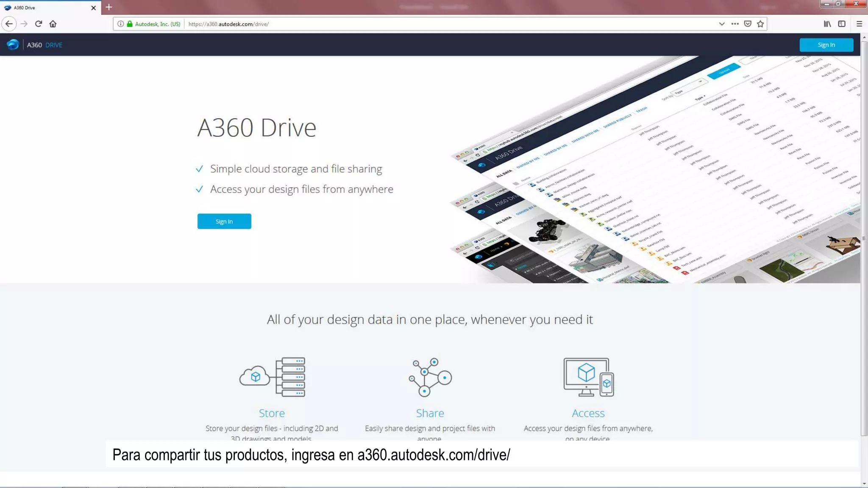Click the Share heading
Image resolution: width=868 pixels, height=488 pixels.
(430, 413)
